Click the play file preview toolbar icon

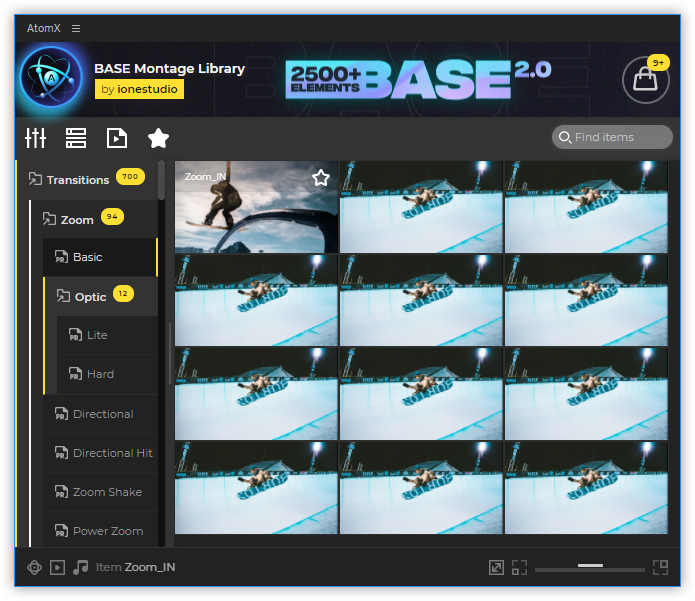pos(117,138)
